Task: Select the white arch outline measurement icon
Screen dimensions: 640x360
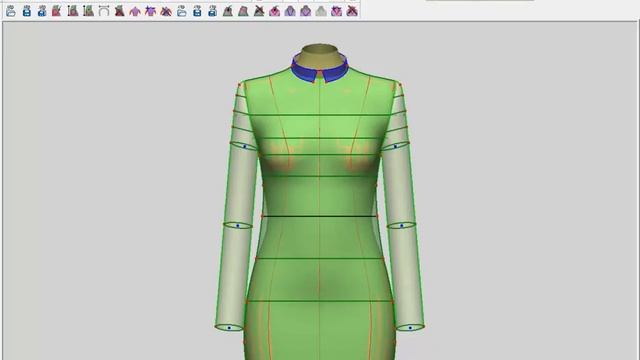Action: pyautogui.click(x=104, y=11)
